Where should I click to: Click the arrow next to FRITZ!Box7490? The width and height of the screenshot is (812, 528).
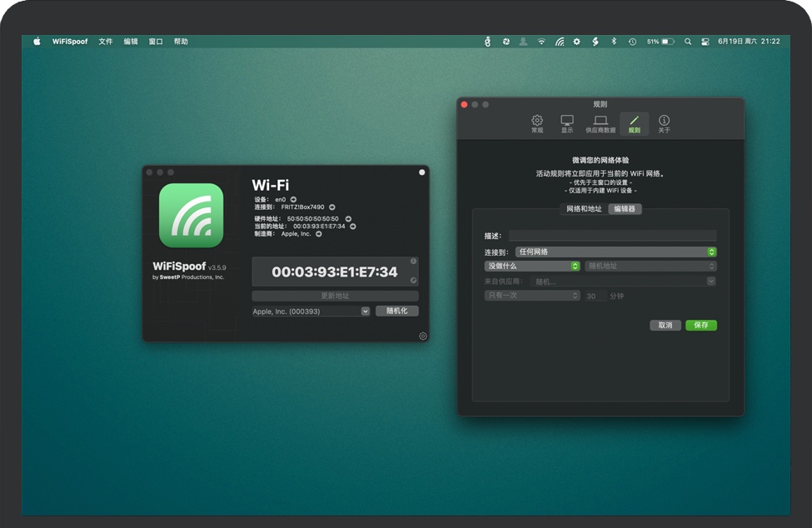point(332,207)
